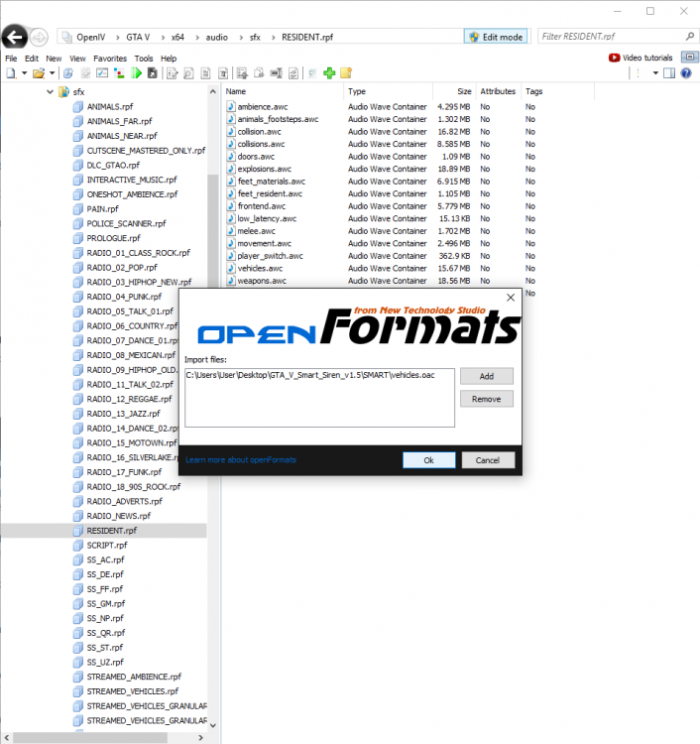Click the green plus add toolbar icon

click(x=329, y=73)
